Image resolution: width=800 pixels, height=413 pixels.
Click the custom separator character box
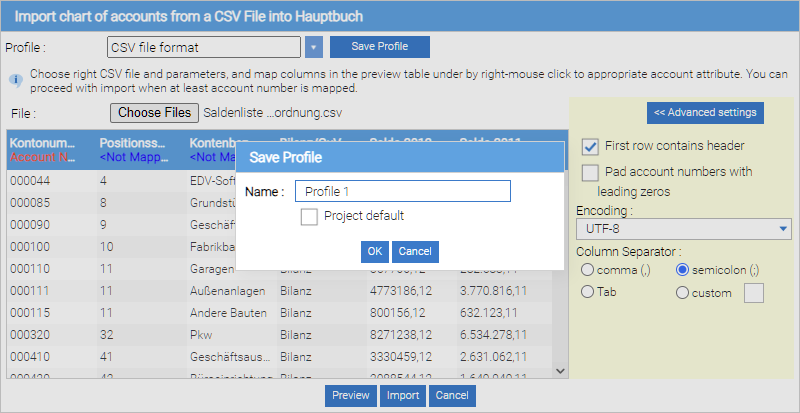[752, 293]
